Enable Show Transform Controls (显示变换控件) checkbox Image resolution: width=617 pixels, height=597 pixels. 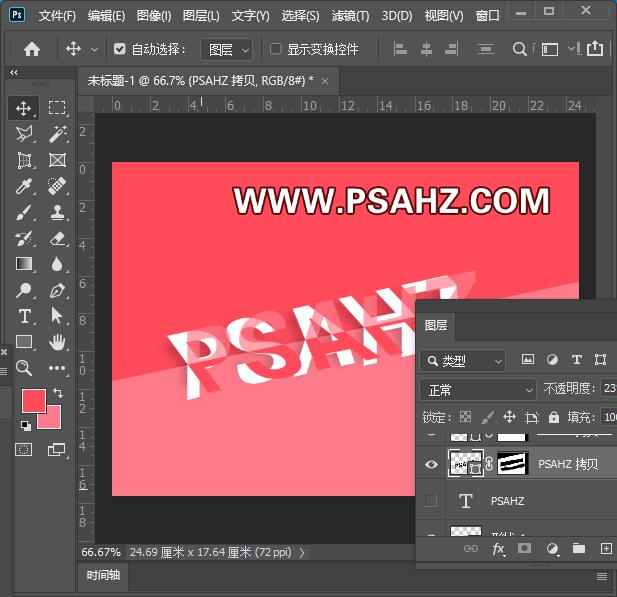(275, 49)
